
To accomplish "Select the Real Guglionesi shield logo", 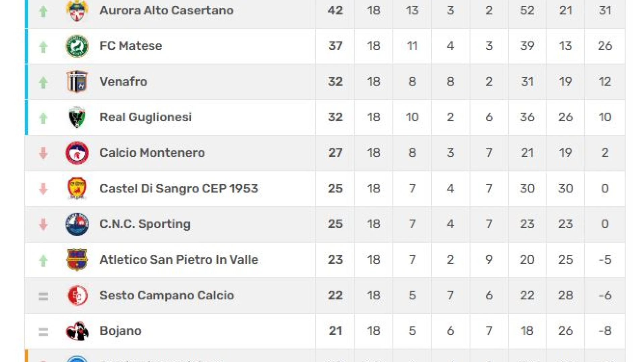I will tap(77, 117).
